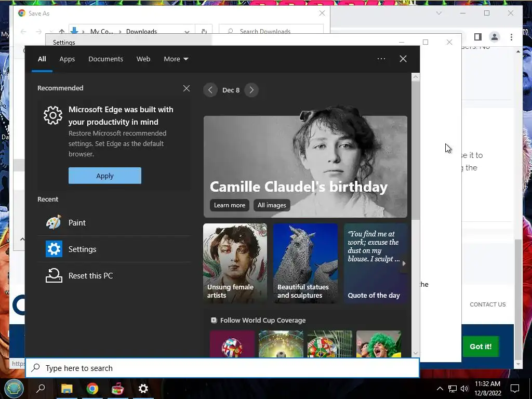Go to next day arrow beside Dec 8
This screenshot has width=532, height=399.
point(251,90)
